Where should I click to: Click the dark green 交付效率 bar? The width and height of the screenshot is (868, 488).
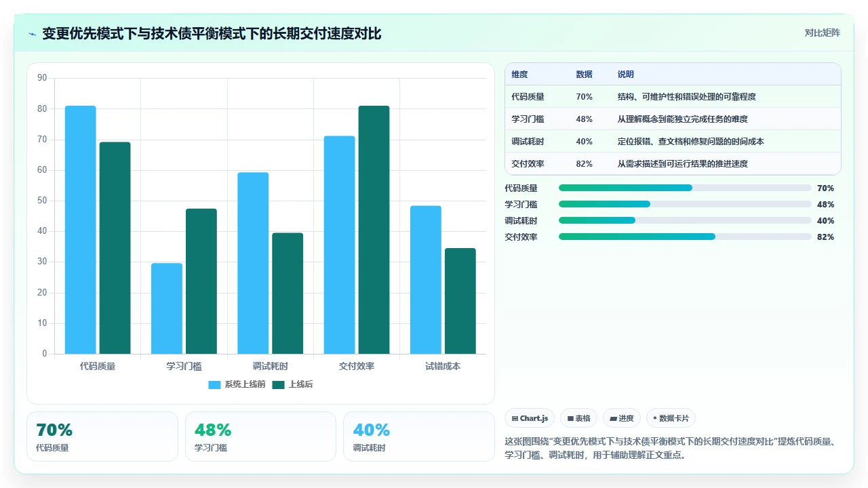click(374, 230)
